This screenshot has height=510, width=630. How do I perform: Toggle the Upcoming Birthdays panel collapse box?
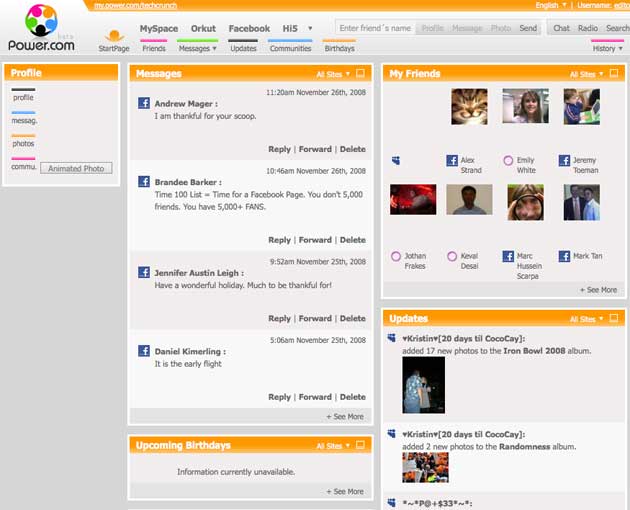pyautogui.click(x=361, y=445)
